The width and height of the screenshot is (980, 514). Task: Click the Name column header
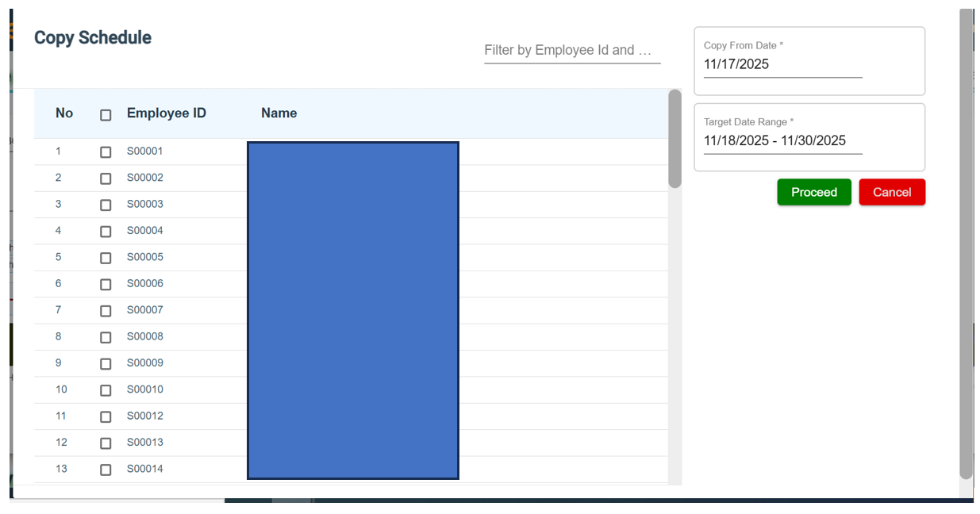pos(279,113)
